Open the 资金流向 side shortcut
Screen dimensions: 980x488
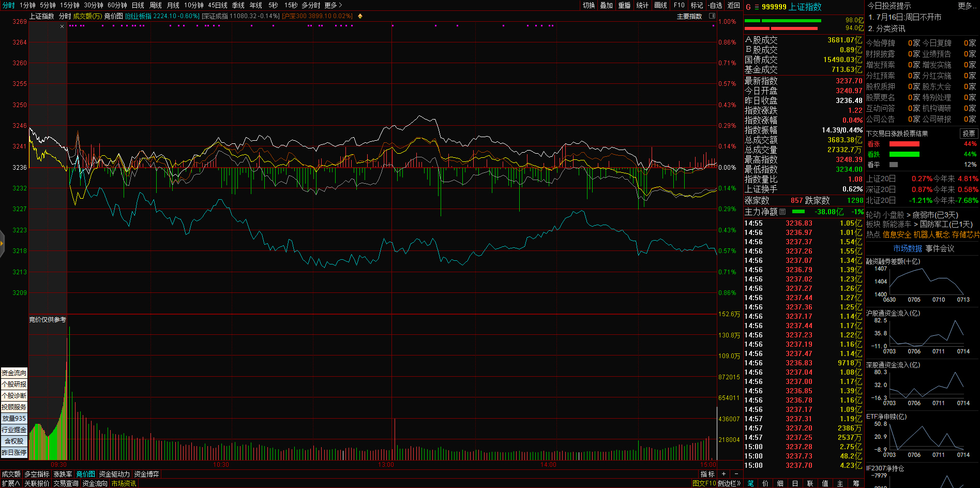pos(14,373)
